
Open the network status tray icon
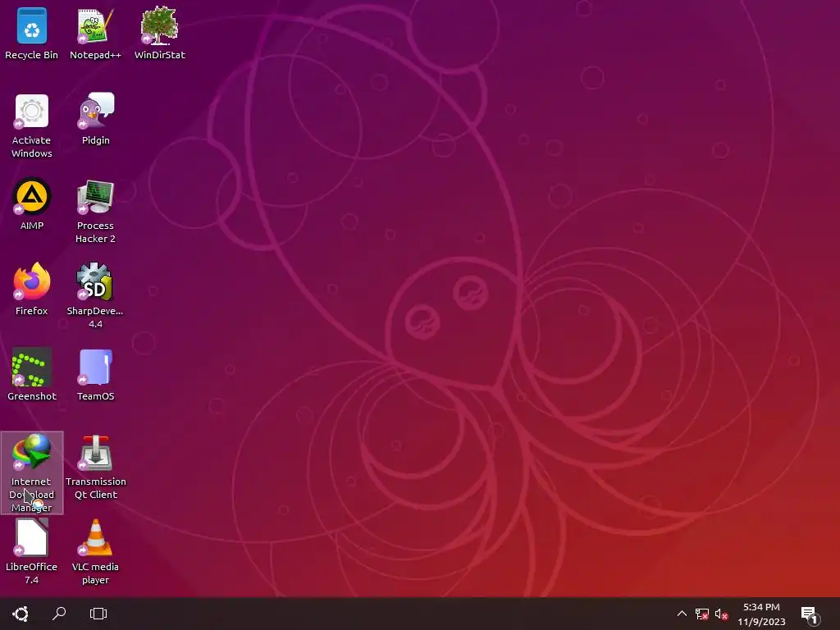pos(702,614)
